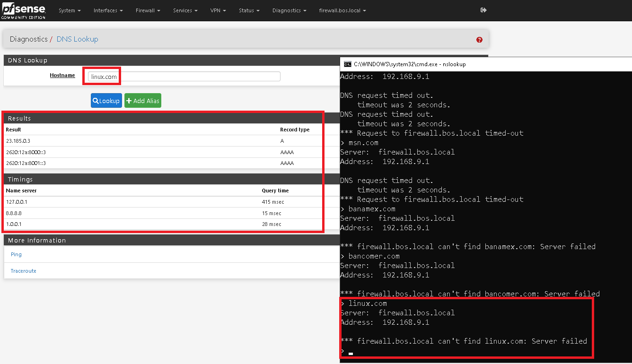Screen dimensions: 632x364
Task: Open the firewall.bos.local dropdown
Action: coord(342,10)
